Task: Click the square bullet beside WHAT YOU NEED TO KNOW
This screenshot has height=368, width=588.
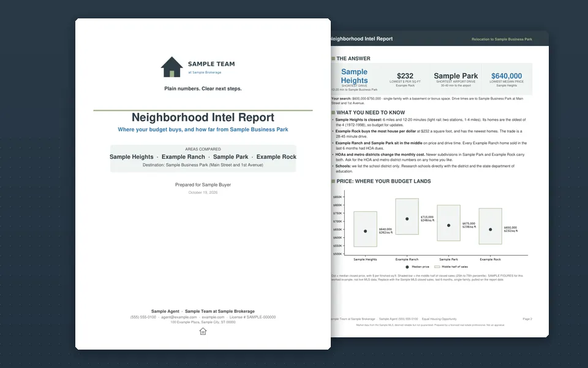Action: 333,113
